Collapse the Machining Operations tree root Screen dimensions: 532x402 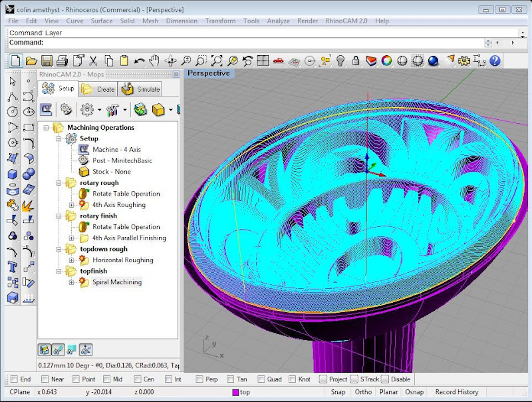[46, 127]
